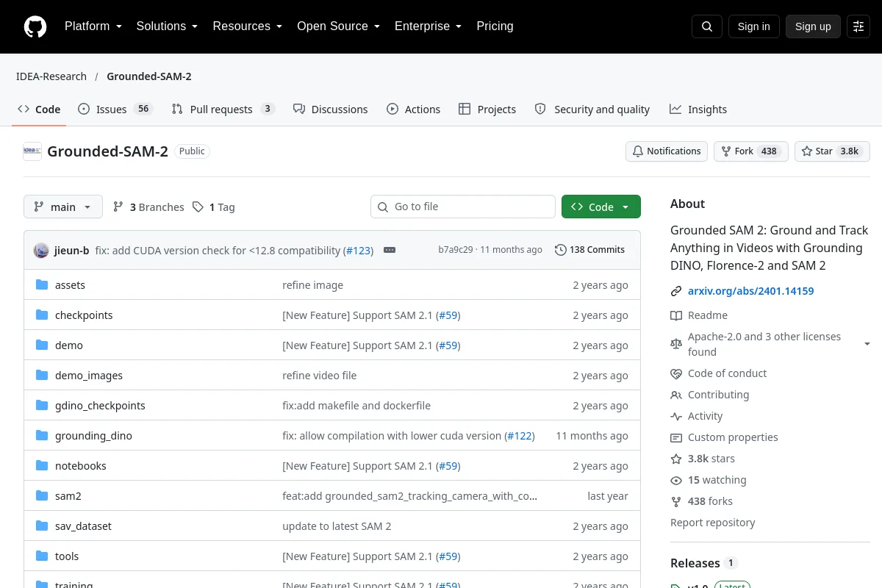Open the main branch selector dropdown
The image size is (882, 588).
(63, 207)
